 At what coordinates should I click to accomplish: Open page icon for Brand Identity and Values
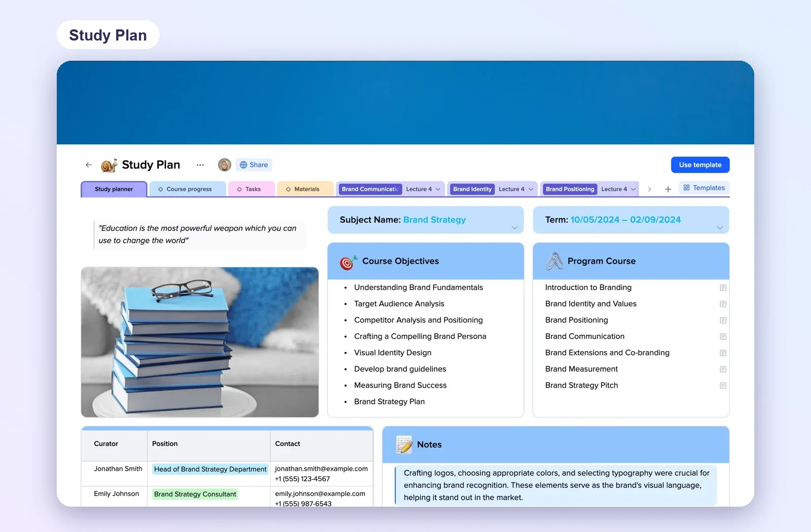coord(723,304)
